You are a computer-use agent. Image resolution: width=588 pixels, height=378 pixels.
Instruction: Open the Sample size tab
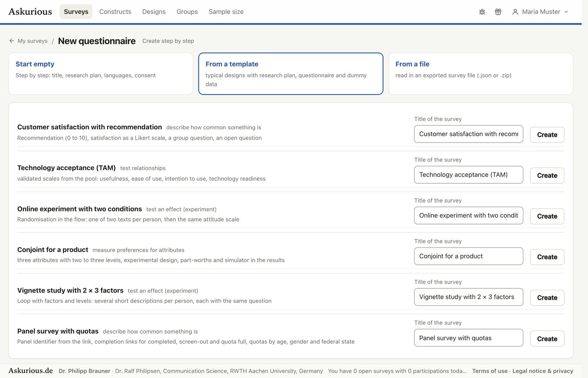click(x=226, y=12)
